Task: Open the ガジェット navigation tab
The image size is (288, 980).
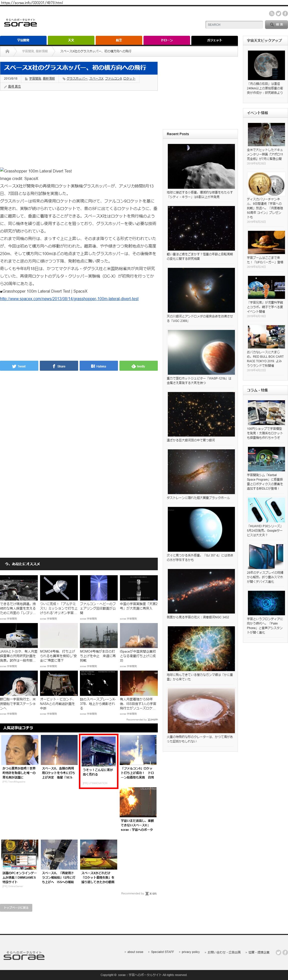Action: pos(214,40)
